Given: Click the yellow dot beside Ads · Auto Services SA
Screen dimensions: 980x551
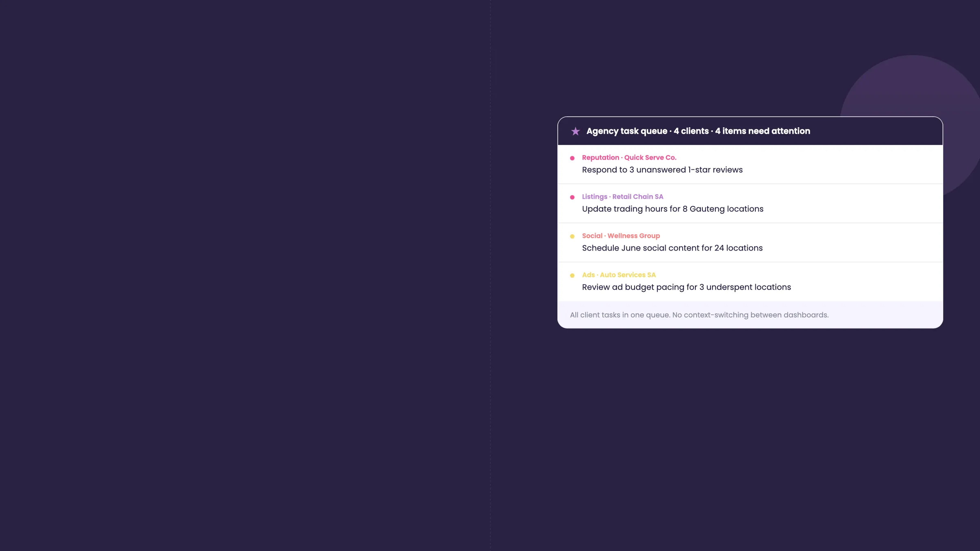Looking at the screenshot, I should 572,275.
